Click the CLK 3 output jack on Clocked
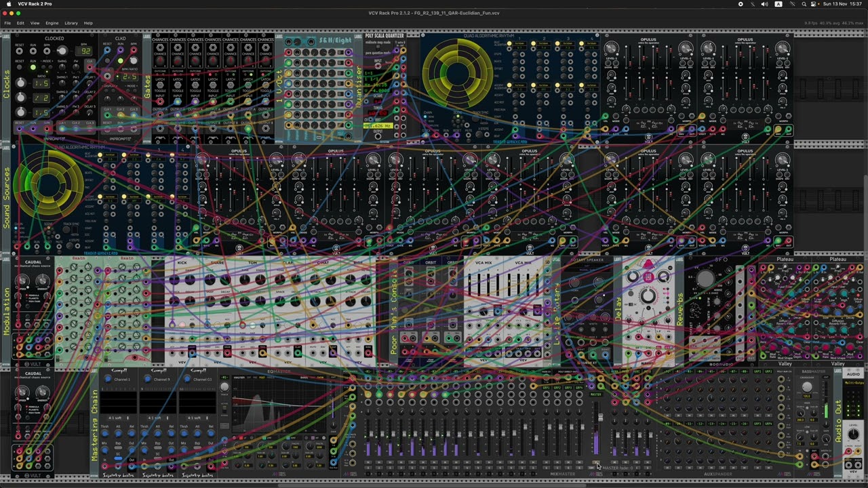Image resolution: width=868 pixels, height=488 pixels. click(x=90, y=129)
